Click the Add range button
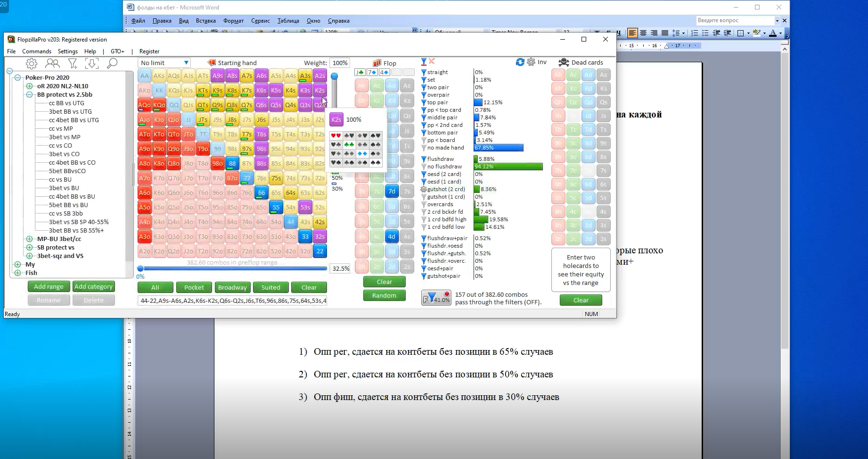Viewport: 868px width, 459px height. point(49,286)
